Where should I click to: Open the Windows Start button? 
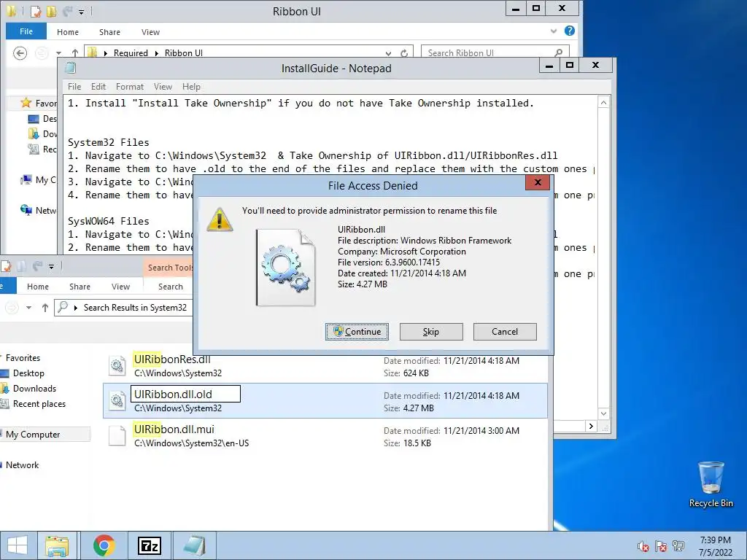click(x=18, y=545)
